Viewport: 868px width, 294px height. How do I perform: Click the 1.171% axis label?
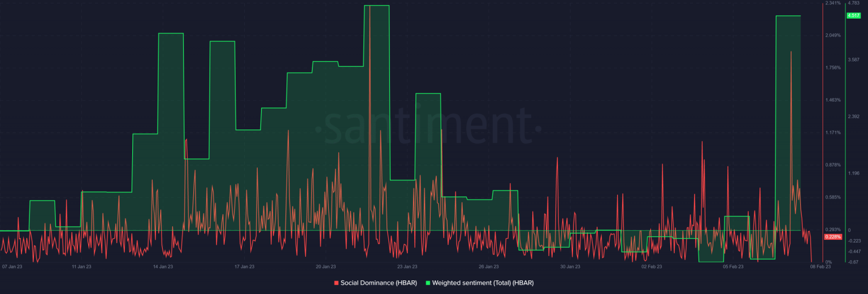tap(833, 133)
